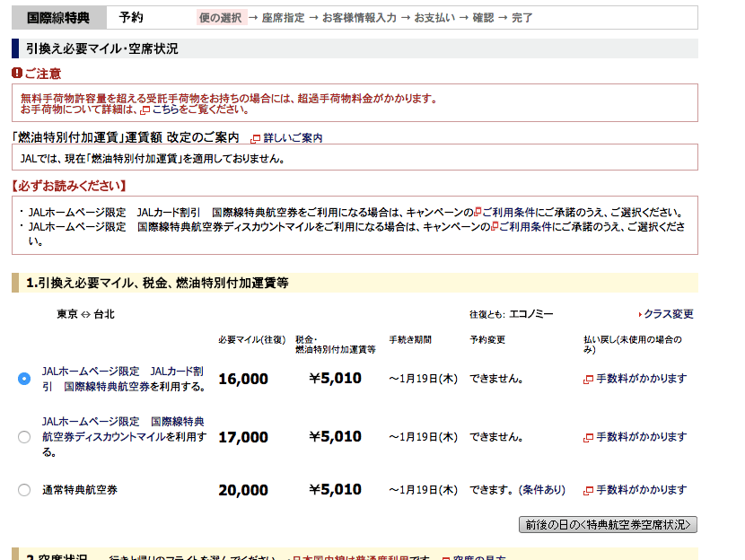Click 17,000 required miles value
Screen dimensions: 745x560
[x=243, y=437]
